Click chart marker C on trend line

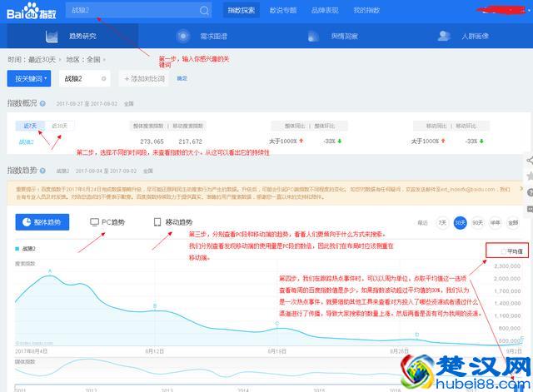277,324
